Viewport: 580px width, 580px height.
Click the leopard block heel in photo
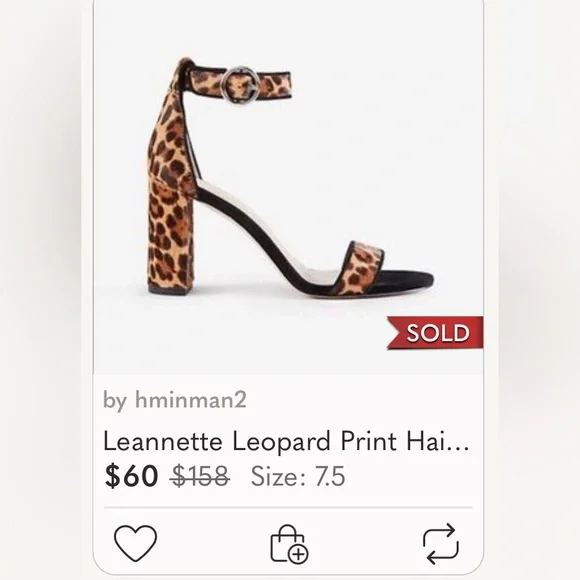coord(171,235)
